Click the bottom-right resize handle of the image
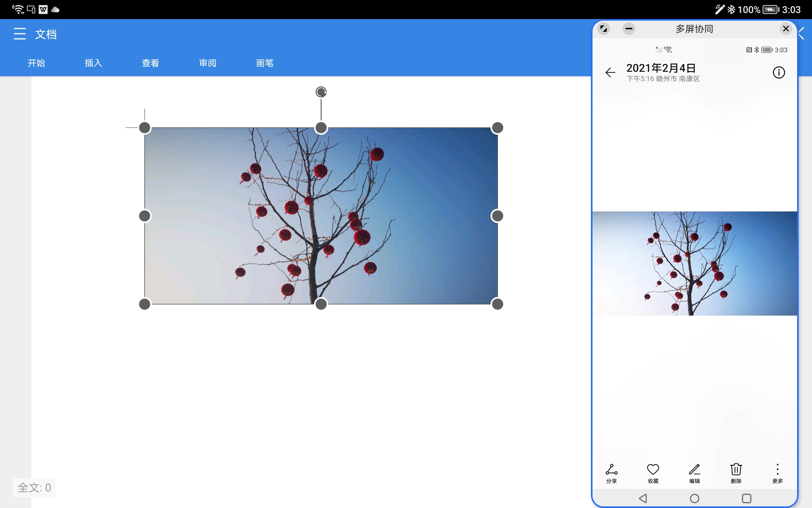This screenshot has width=812, height=508. [x=497, y=304]
